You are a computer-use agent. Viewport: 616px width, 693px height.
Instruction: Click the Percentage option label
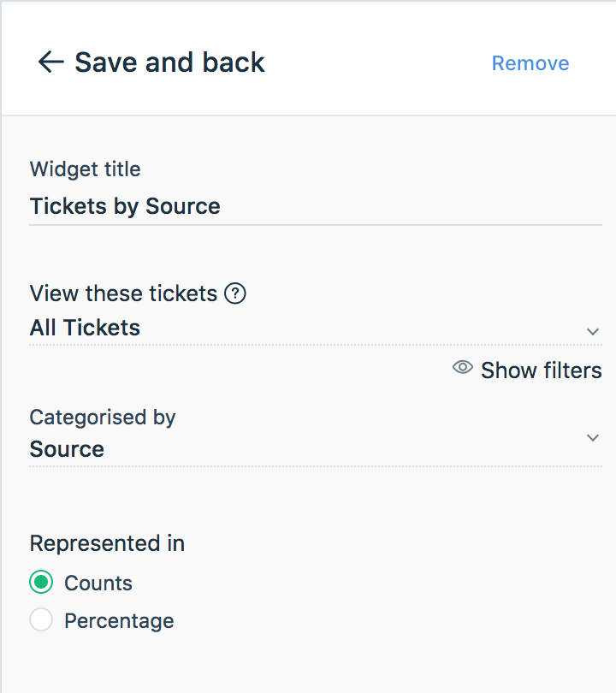[119, 621]
